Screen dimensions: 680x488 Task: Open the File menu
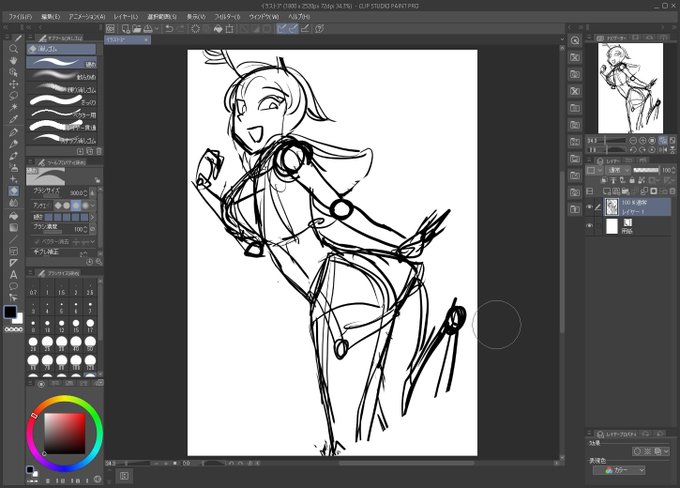[x=20, y=16]
